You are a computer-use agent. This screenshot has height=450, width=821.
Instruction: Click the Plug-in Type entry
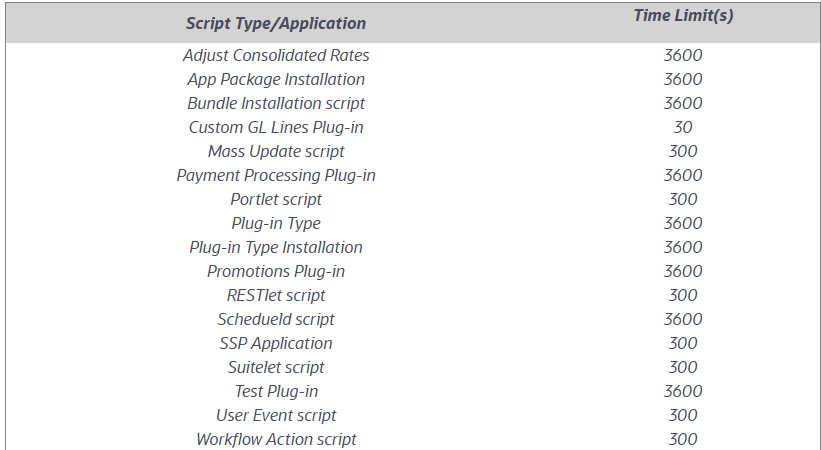click(276, 224)
